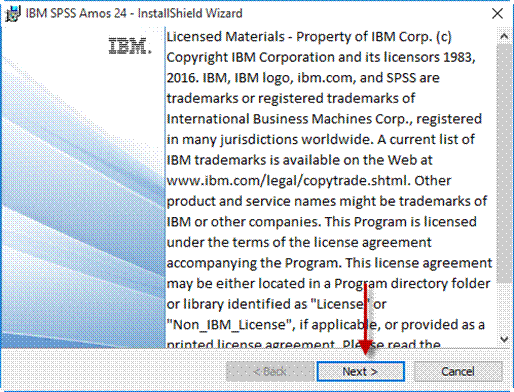Click the scrollbar down arrow
The image size is (514, 392).
pyautogui.click(x=504, y=339)
